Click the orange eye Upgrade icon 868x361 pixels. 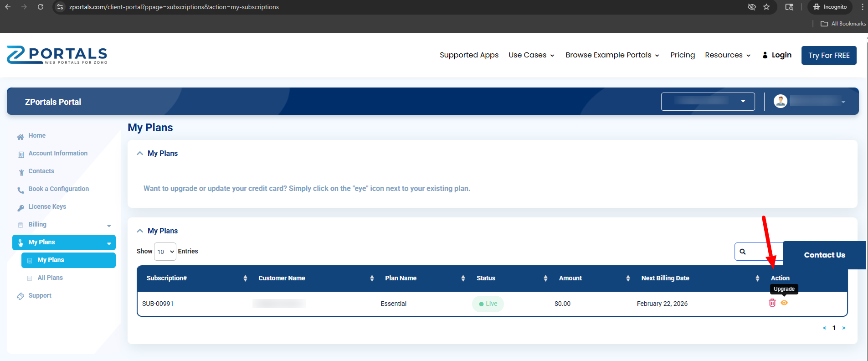click(x=784, y=303)
